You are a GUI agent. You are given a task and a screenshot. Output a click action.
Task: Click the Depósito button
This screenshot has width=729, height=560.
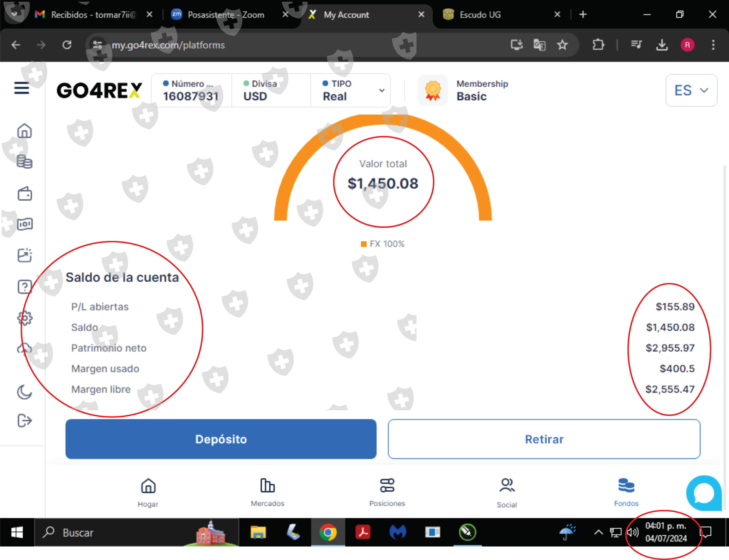point(221,439)
